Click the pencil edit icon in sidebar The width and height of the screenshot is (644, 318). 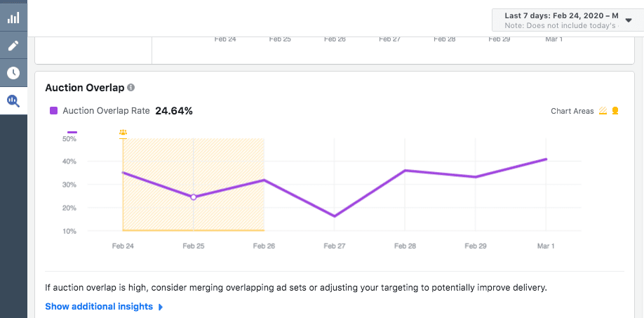[x=13, y=46]
